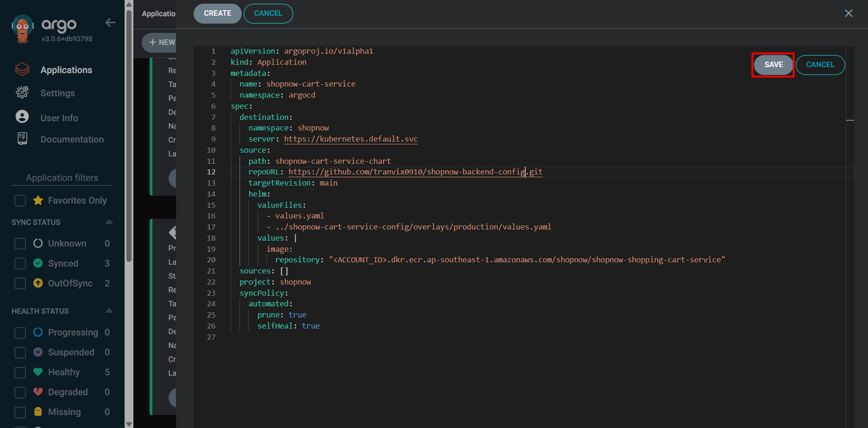The width and height of the screenshot is (868, 428).
Task: Click the repoURL line in the editor
Action: (415, 172)
